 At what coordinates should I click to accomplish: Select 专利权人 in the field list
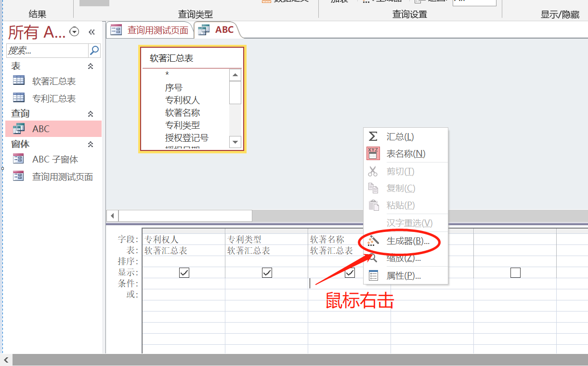[183, 100]
